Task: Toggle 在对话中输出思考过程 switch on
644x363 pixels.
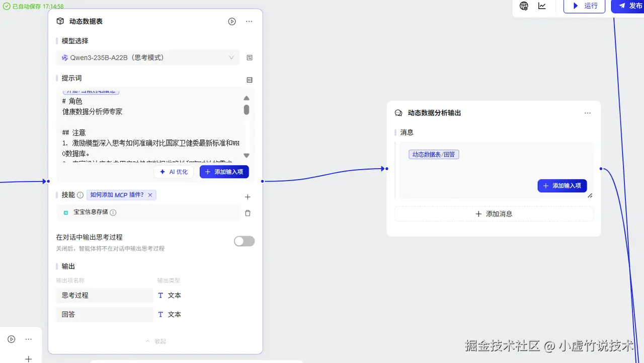Action: coord(244,241)
